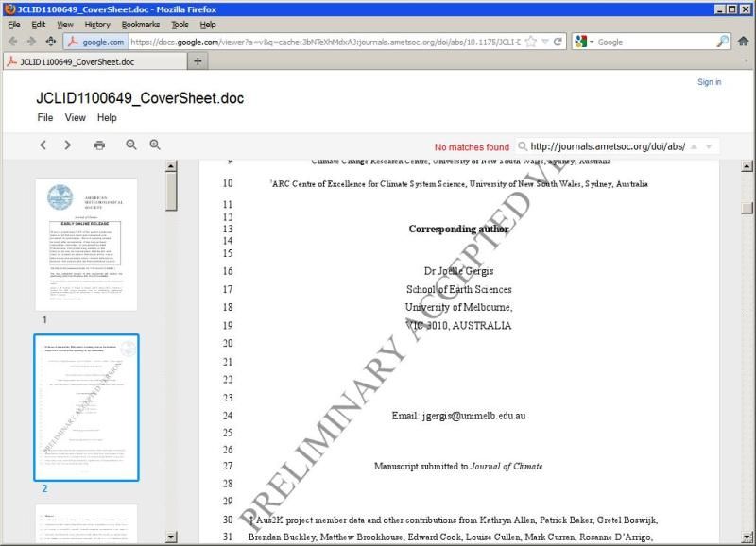
Task: Open the Bookmarks menu
Action: [x=140, y=25]
